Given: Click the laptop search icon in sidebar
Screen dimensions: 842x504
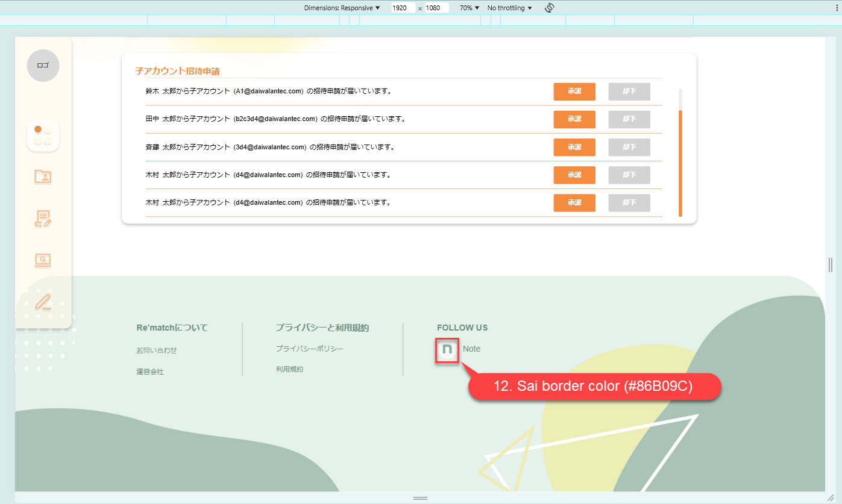Looking at the screenshot, I should coord(43,260).
